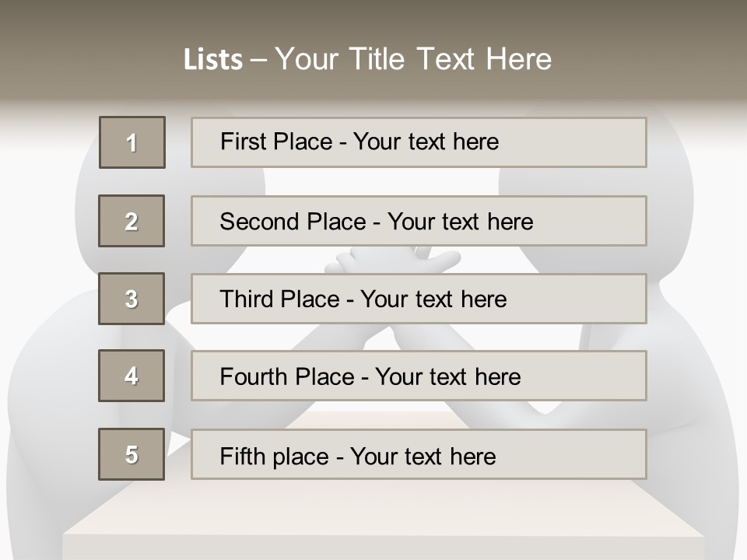Image resolution: width=747 pixels, height=560 pixels.
Task: Select the 'Fourth Place' text box
Action: click(x=419, y=376)
